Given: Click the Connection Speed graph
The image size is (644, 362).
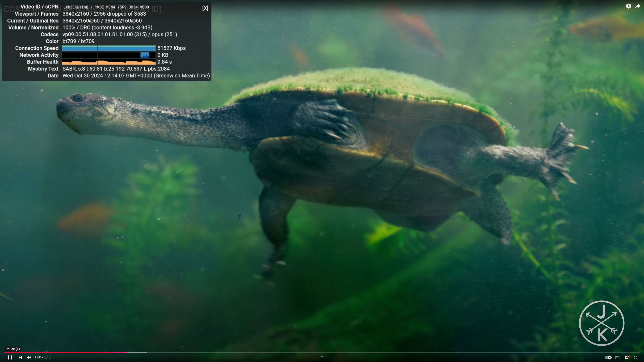Looking at the screenshot, I should click(x=109, y=48).
